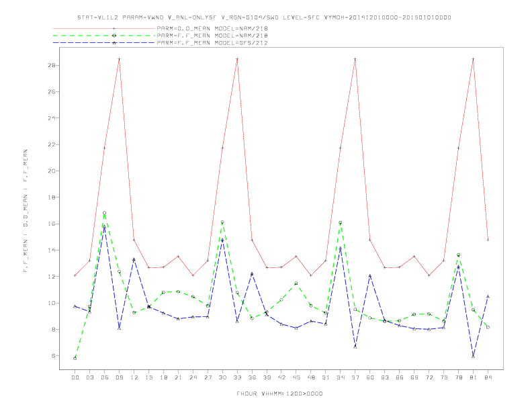Click x-axis forecast hour label 33
The image size is (532, 411).
(x=237, y=377)
